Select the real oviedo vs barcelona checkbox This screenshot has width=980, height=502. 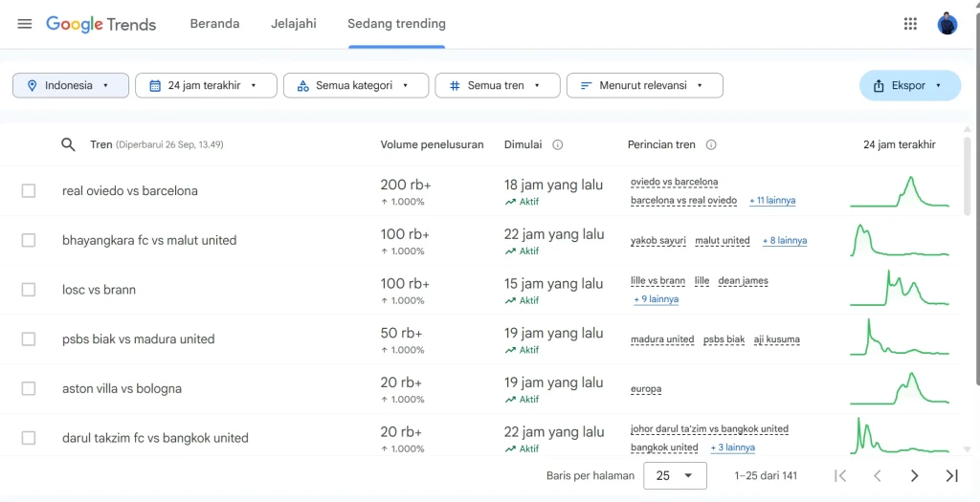(x=29, y=191)
